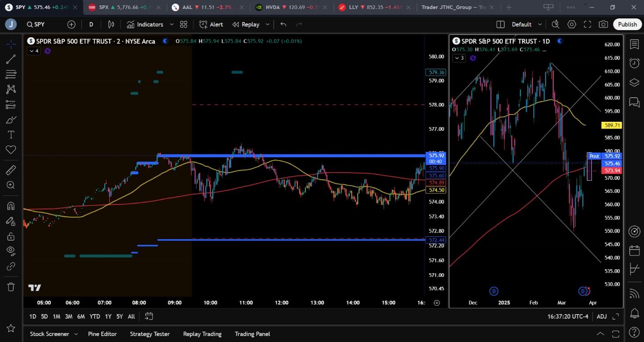Image resolution: width=644 pixels, height=342 pixels.
Task: Collapse the bottom panel with the chevron
Action: (600, 334)
